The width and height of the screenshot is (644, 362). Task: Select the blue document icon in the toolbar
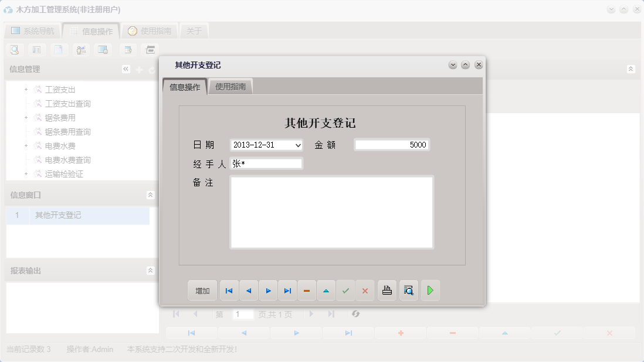tap(59, 49)
